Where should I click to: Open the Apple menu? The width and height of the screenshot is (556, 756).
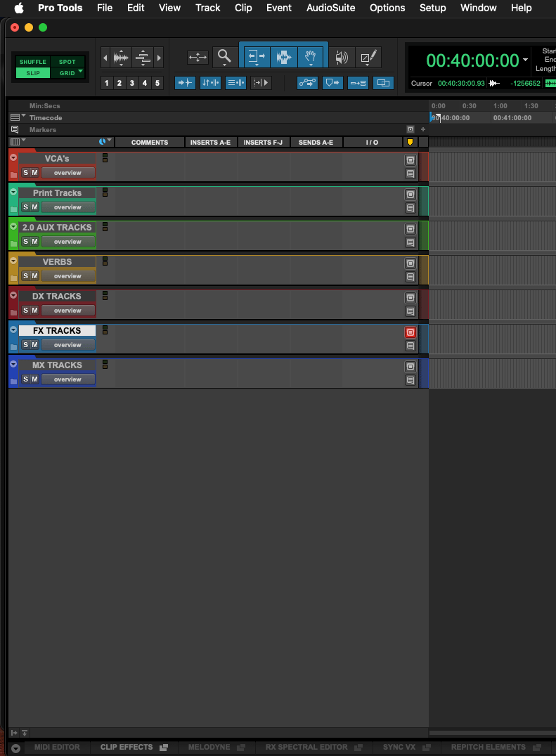[18, 8]
